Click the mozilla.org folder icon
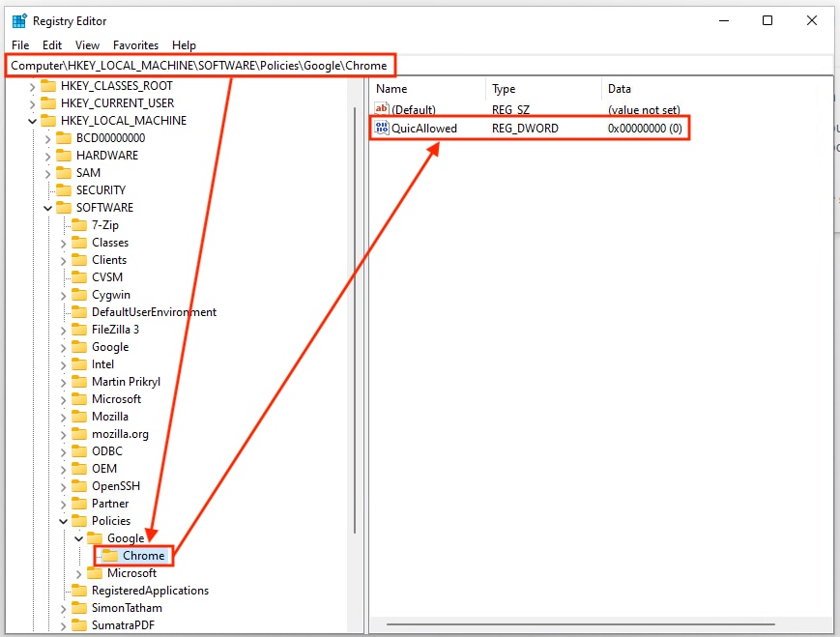 tap(79, 434)
